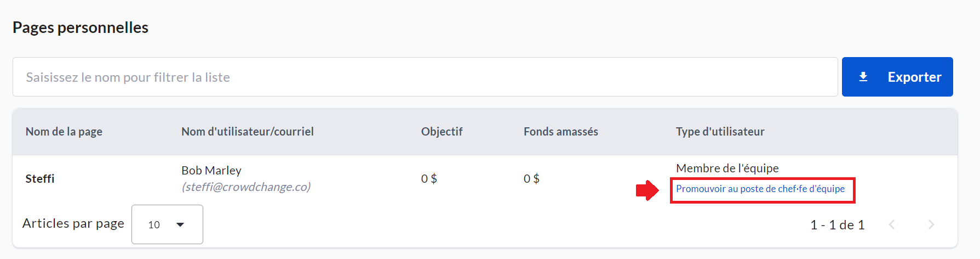Viewport: 980px width, 259px height.
Task: Click the "Fonds amassés" column header
Action: pos(560,132)
